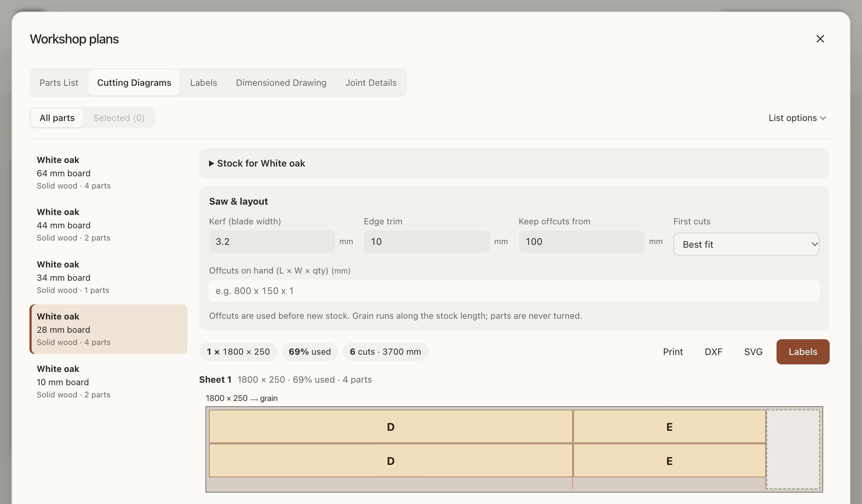
Task: Click the 1800 × 250 grain label
Action: [241, 398]
